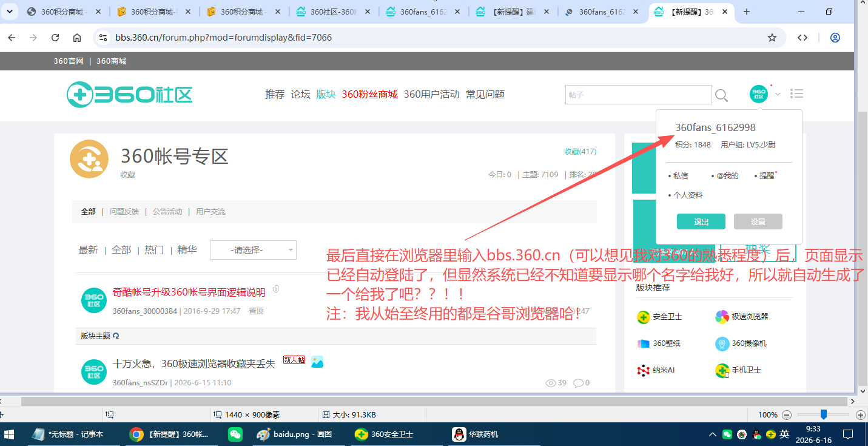868x446 pixels.
Task: Select the 问题反馈 category tab
Action: point(124,212)
